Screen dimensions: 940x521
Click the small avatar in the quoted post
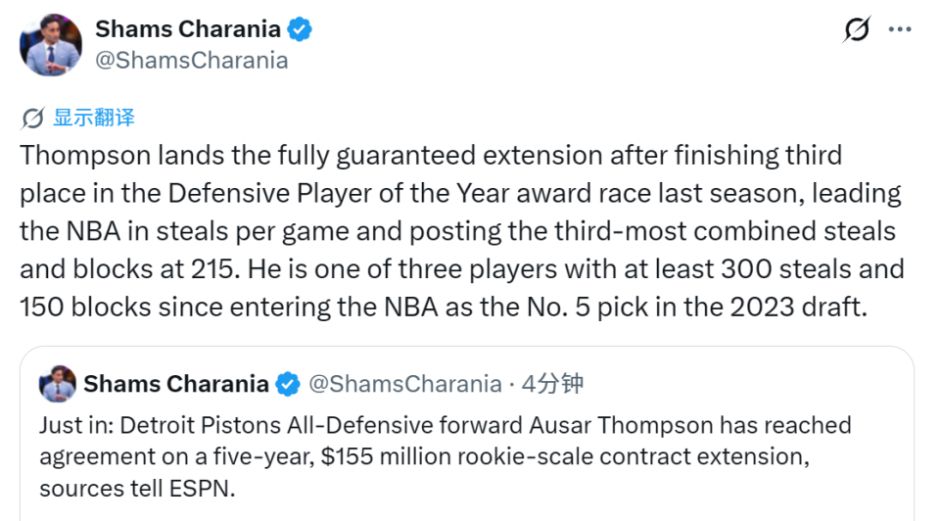click(x=58, y=384)
